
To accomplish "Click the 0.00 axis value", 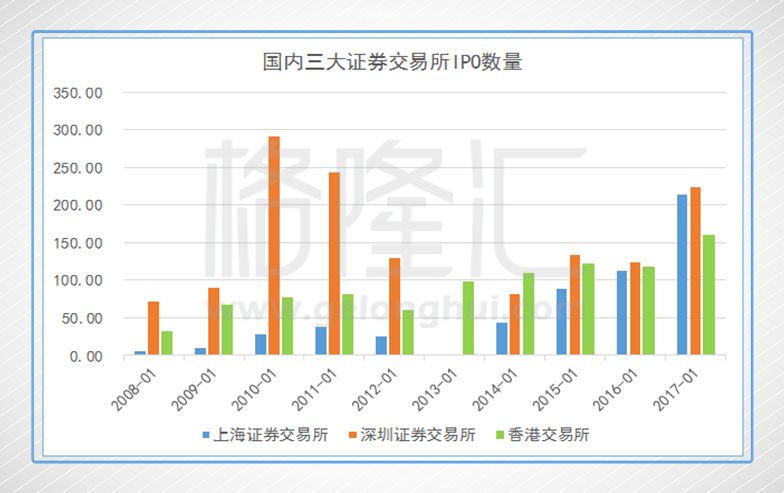I will (x=86, y=356).
